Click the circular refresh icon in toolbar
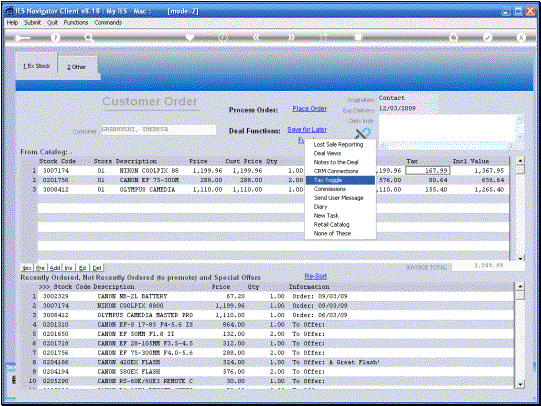Image resolution: width=541 pixels, height=406 pixels. click(223, 37)
